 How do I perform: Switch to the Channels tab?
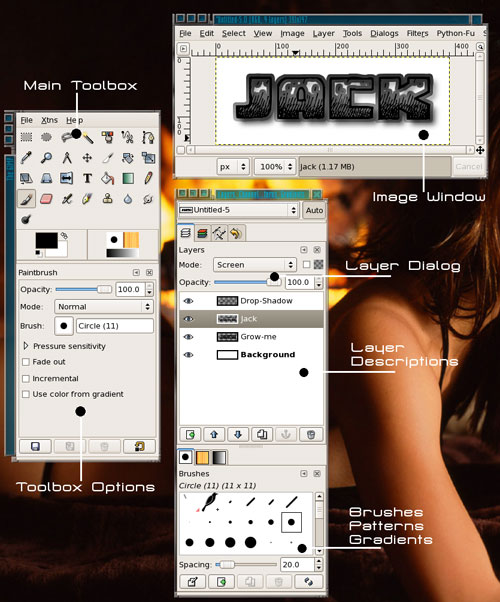(202, 233)
